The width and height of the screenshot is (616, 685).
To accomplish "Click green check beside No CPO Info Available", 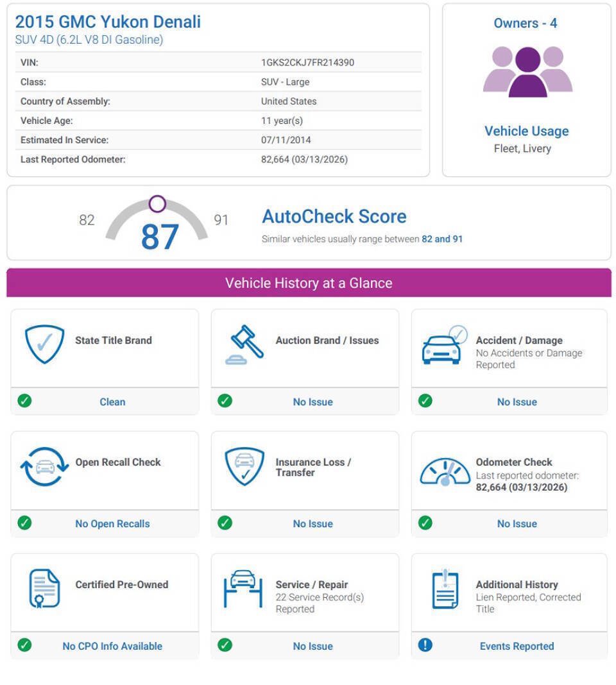I will pyautogui.click(x=24, y=645).
